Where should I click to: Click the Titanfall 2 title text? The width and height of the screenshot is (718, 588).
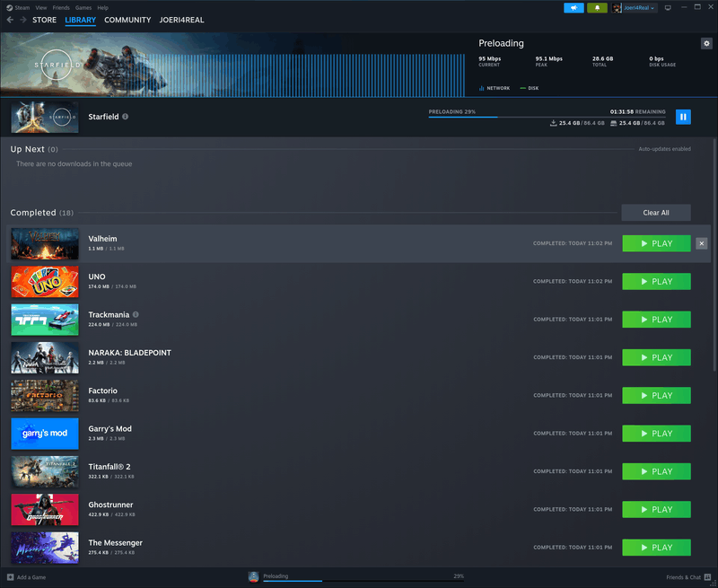[109, 467]
